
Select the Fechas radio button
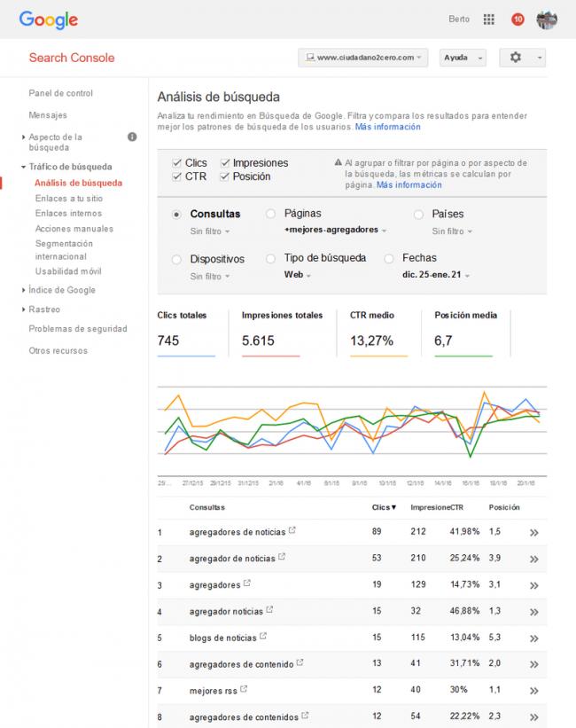389,258
